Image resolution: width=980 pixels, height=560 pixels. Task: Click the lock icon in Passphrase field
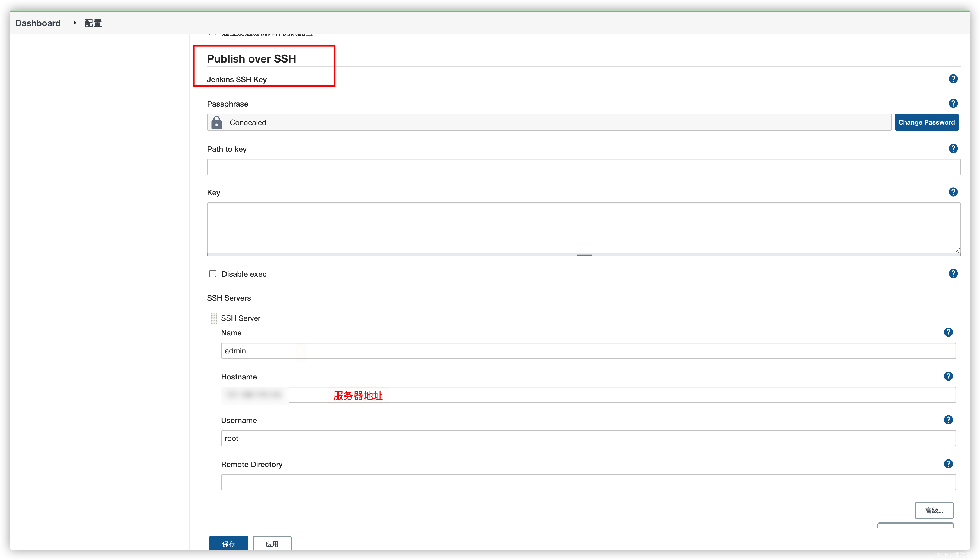[x=217, y=123]
